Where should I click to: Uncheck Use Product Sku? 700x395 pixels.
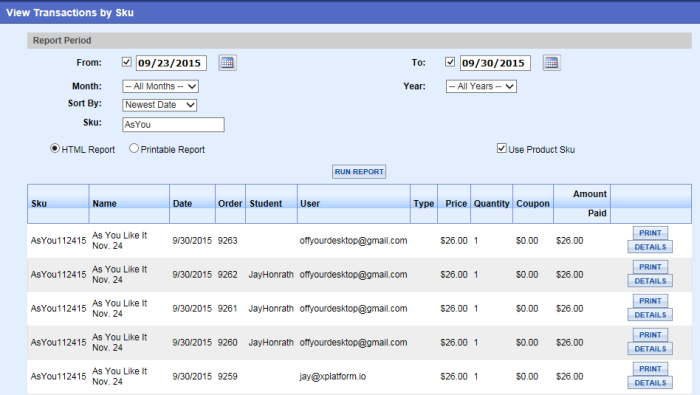(x=501, y=149)
